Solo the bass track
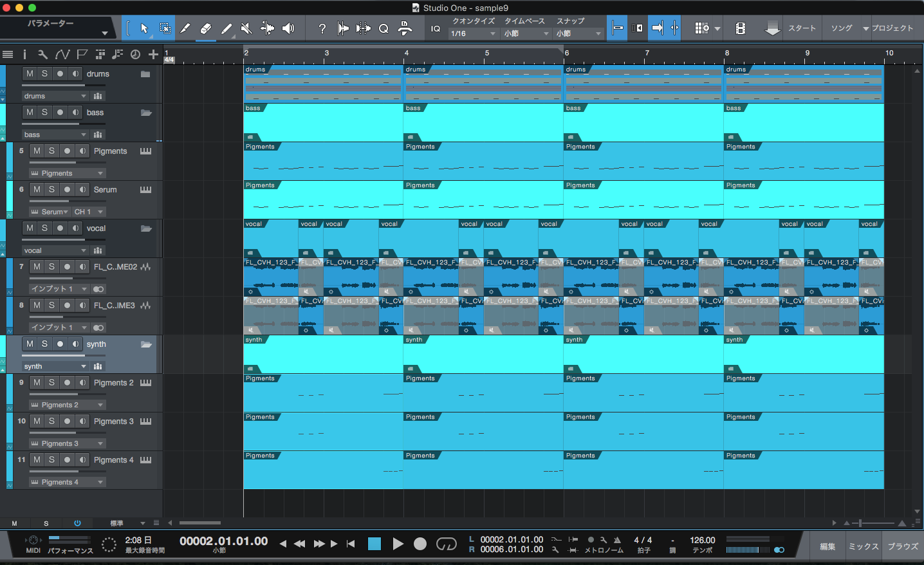924x565 pixels. pos(44,113)
